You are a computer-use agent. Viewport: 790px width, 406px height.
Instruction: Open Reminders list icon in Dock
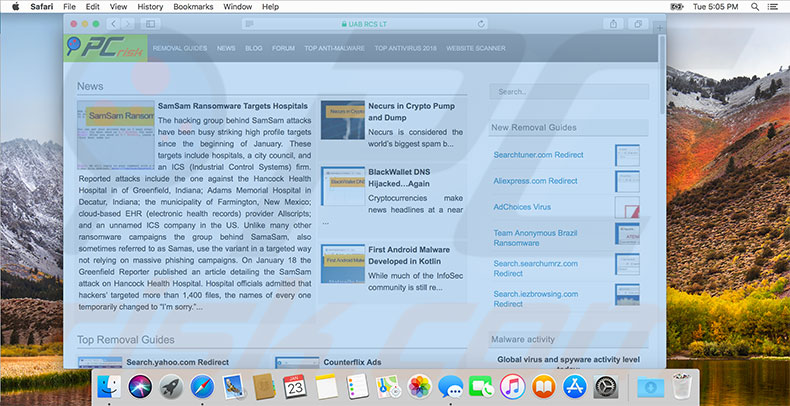click(358, 387)
